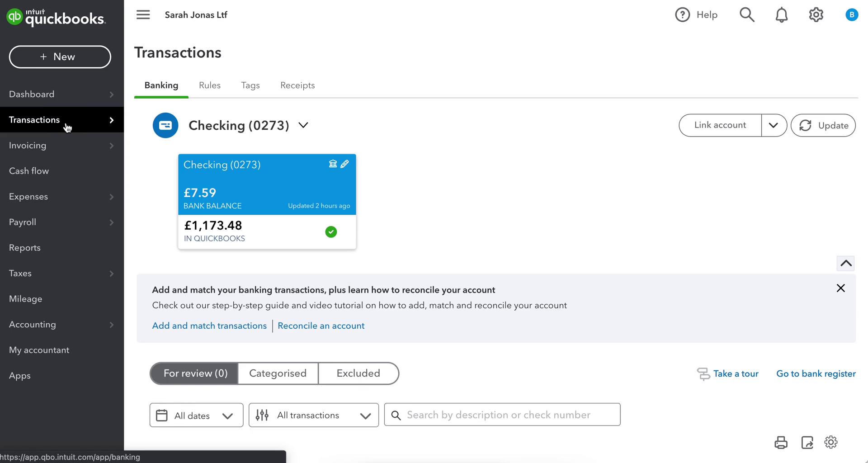The image size is (868, 463).
Task: Click the £7.59 bank balance
Action: [200, 193]
